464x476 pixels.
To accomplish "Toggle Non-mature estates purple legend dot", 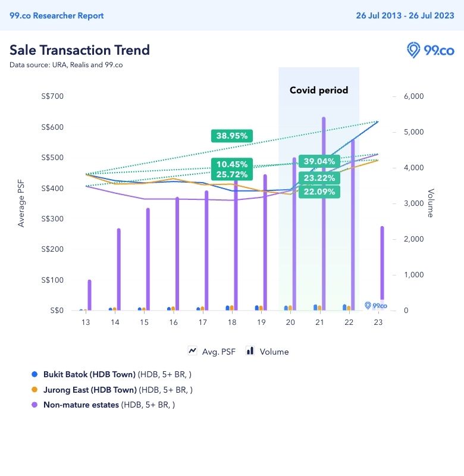I will pos(35,405).
